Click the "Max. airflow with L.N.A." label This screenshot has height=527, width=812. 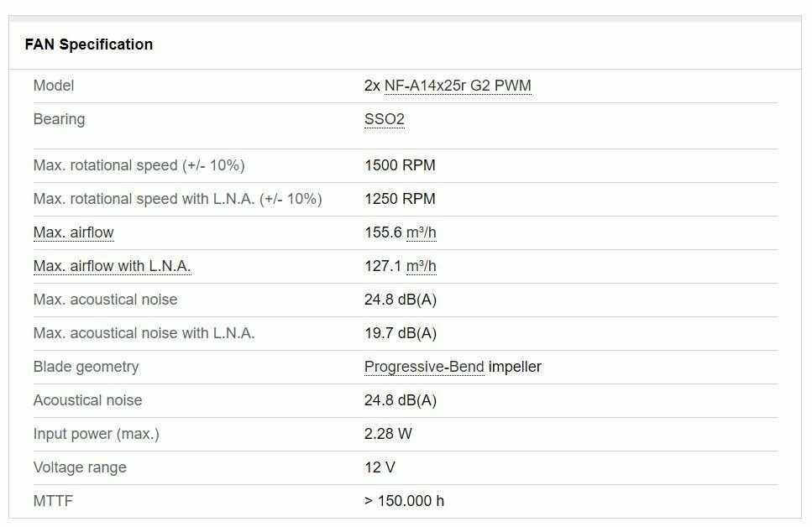[x=112, y=266]
